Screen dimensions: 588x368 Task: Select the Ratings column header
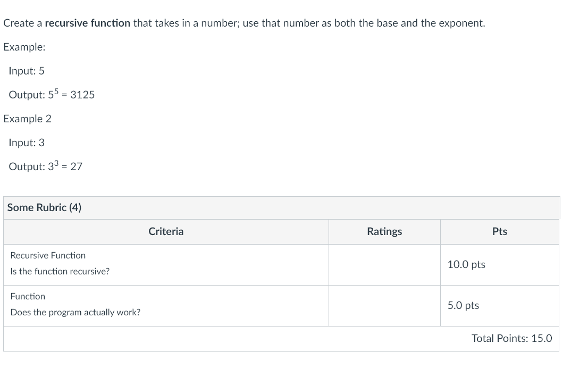coord(384,232)
